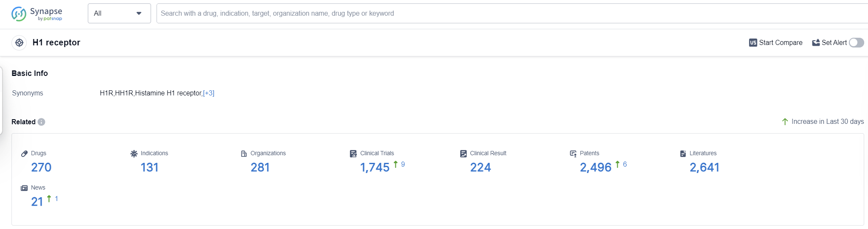Click the Drugs pill icon
Viewport: 868px width, 229px height.
(x=24, y=154)
